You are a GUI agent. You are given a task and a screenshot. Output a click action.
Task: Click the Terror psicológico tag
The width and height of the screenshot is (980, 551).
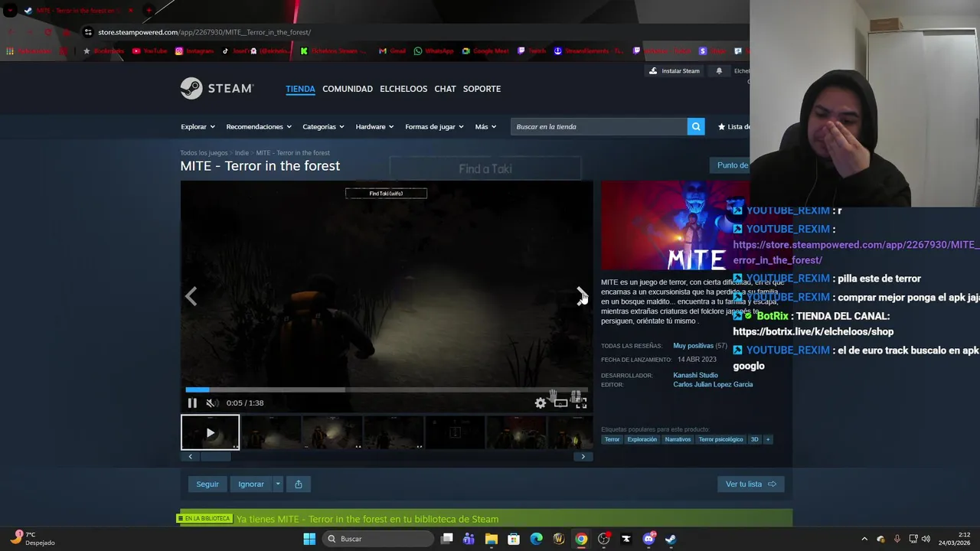click(x=720, y=439)
